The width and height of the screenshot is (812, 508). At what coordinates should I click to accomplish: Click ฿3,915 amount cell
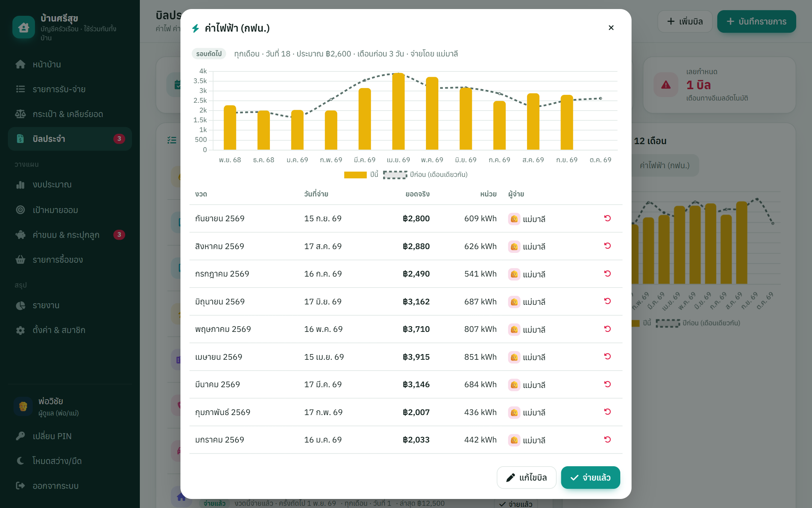click(416, 357)
